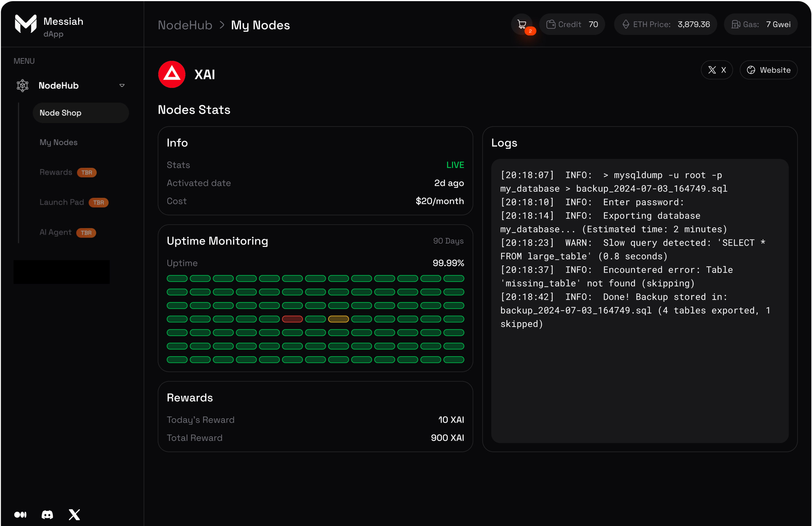Open AI Agent menu item

[56, 232]
